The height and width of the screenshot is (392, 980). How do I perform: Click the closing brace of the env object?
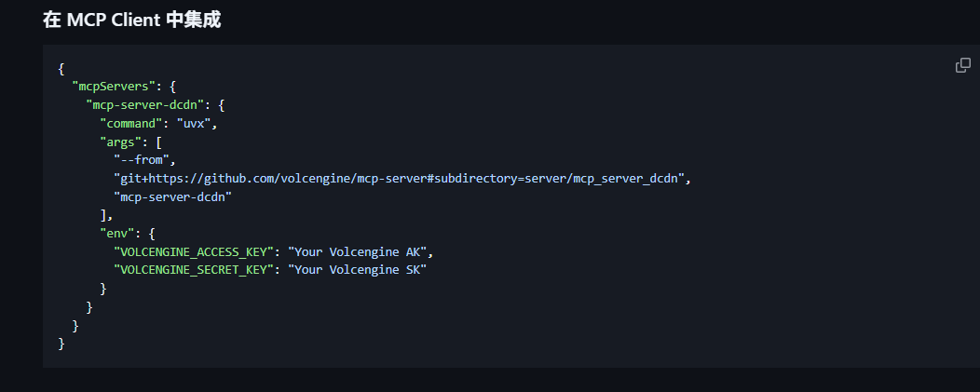coord(103,289)
